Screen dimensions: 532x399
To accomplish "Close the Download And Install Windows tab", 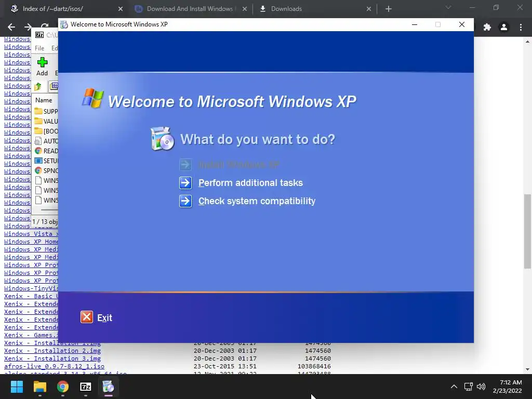I will coord(245,9).
